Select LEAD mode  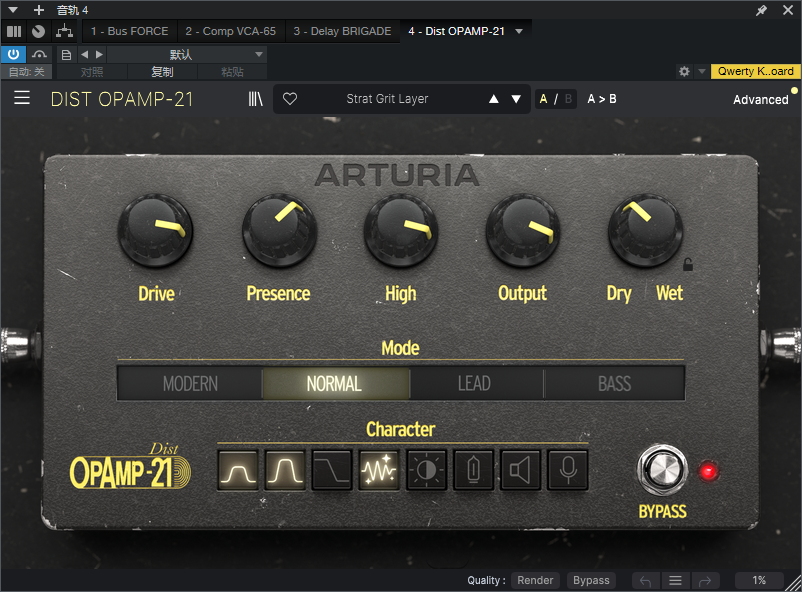tap(474, 383)
